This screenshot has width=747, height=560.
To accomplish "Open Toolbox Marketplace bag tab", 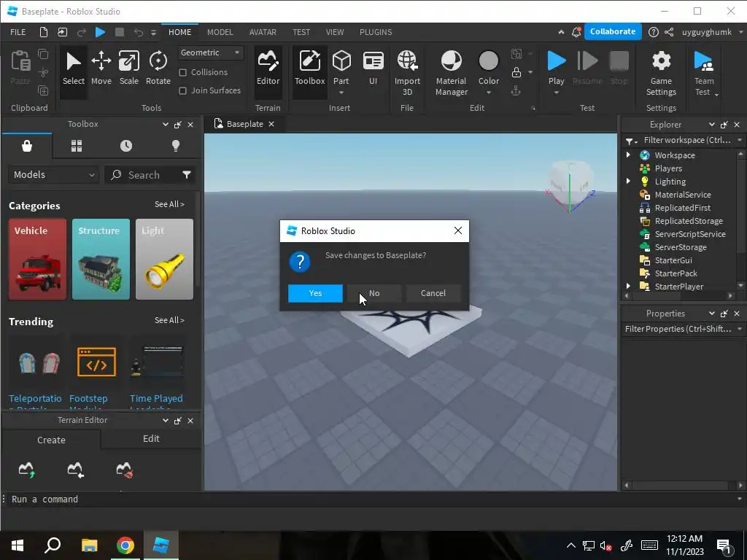I will pyautogui.click(x=27, y=146).
